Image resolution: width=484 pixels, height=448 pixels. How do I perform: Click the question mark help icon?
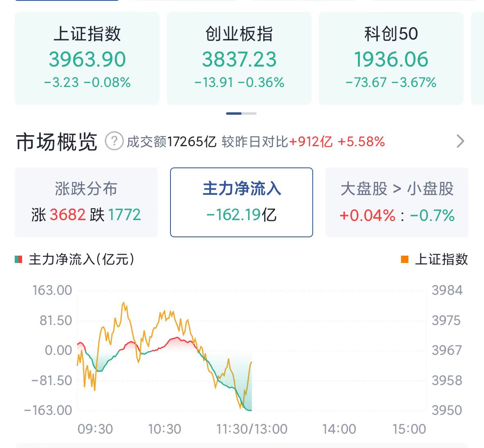pos(114,141)
